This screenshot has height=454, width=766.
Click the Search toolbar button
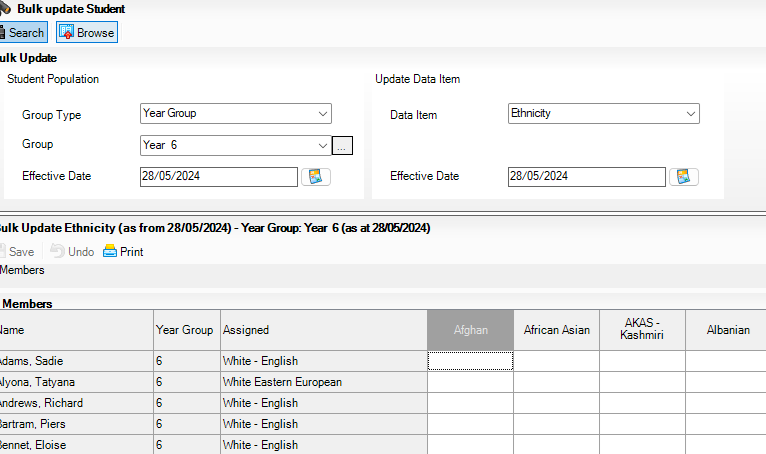click(22, 33)
